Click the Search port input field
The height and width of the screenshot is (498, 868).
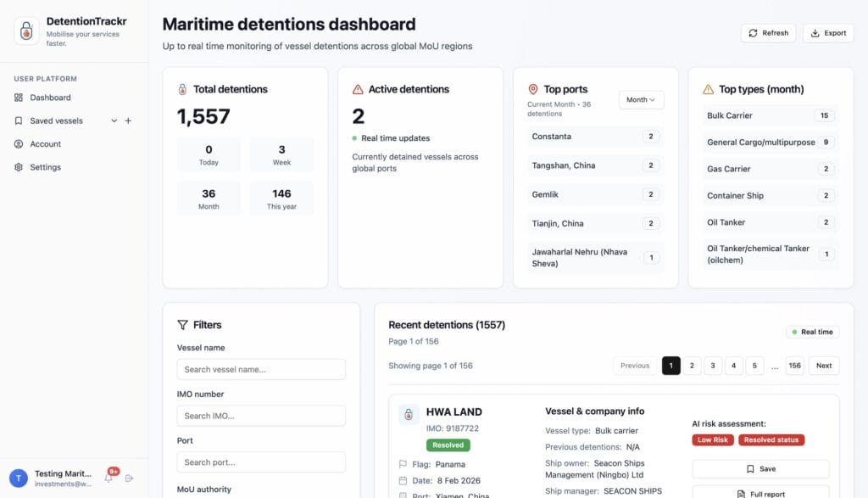click(x=261, y=462)
